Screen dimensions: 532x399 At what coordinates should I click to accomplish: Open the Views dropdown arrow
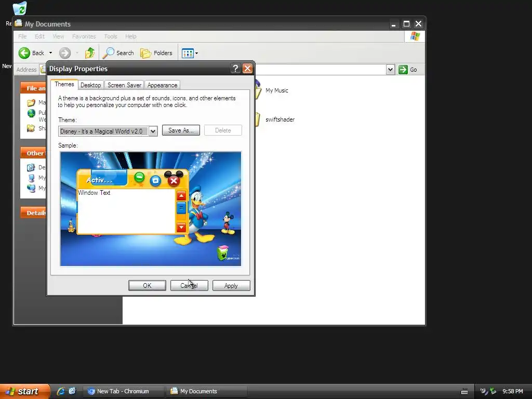click(196, 53)
